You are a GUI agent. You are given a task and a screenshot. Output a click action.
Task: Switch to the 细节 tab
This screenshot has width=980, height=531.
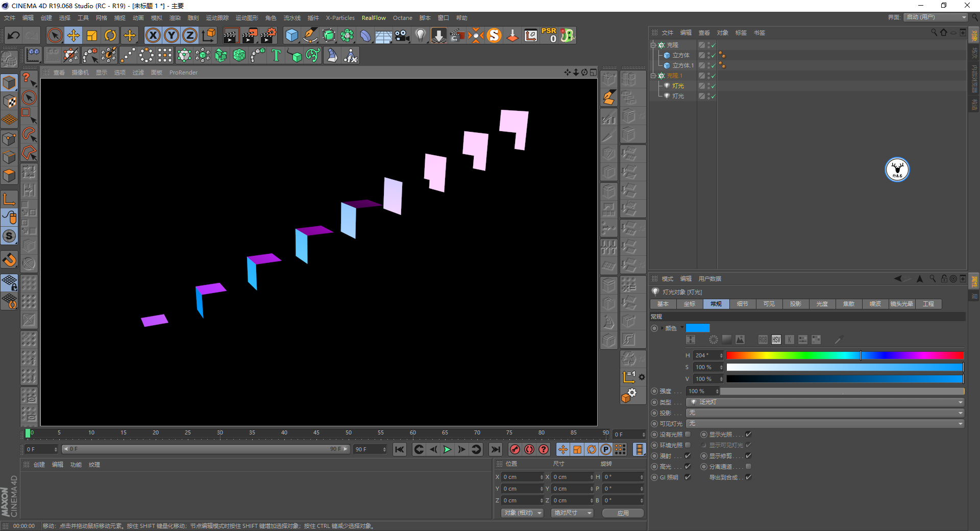point(743,304)
